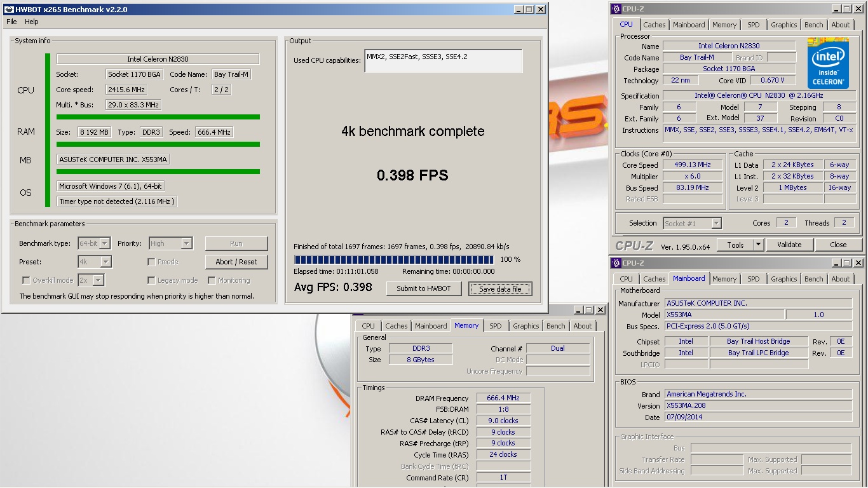Close the CPU-Z Memory window
The image size is (868, 488).
tap(600, 310)
